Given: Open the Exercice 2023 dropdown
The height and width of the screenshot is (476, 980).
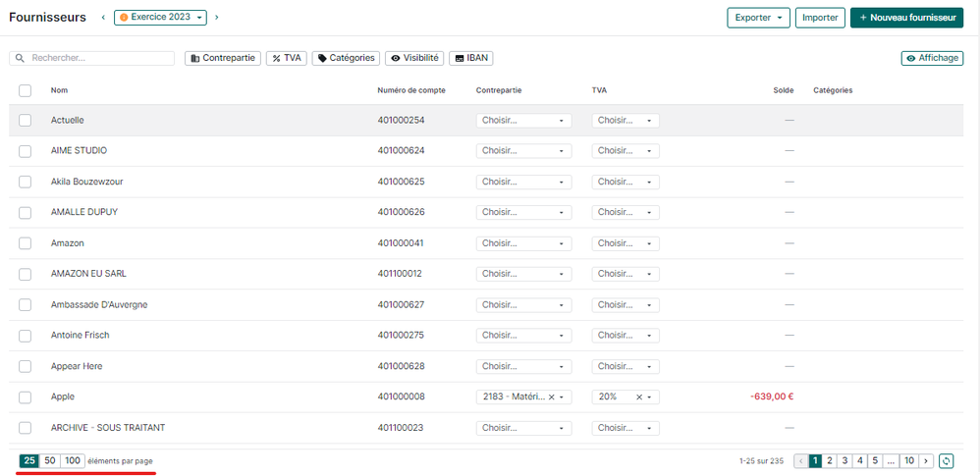Looking at the screenshot, I should pyautogui.click(x=161, y=18).
